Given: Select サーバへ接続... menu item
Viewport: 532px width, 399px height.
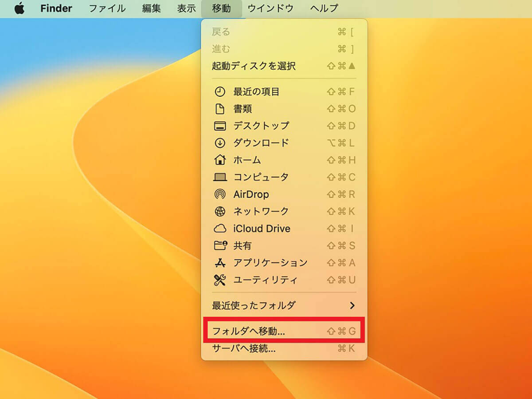Looking at the screenshot, I should tap(284, 348).
